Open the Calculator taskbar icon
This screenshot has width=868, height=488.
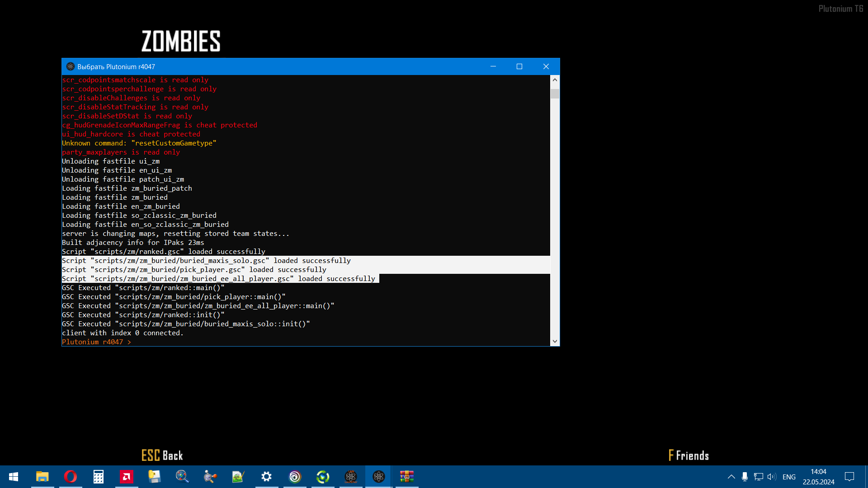pyautogui.click(x=99, y=477)
